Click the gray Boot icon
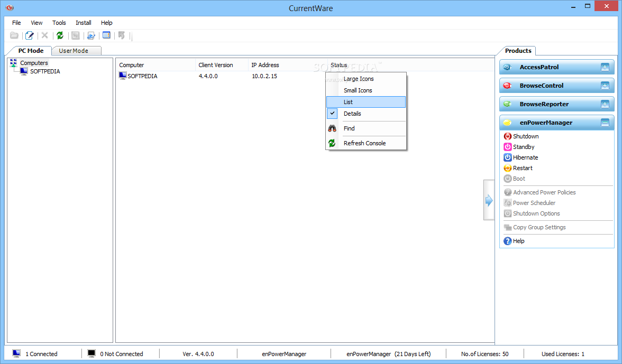This screenshot has width=622, height=364. (507, 179)
